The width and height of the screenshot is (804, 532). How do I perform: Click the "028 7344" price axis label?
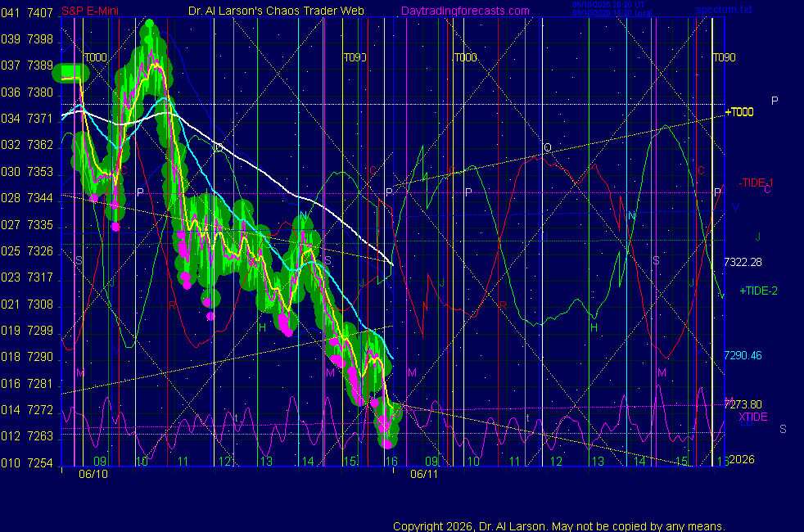pyautogui.click(x=27, y=198)
